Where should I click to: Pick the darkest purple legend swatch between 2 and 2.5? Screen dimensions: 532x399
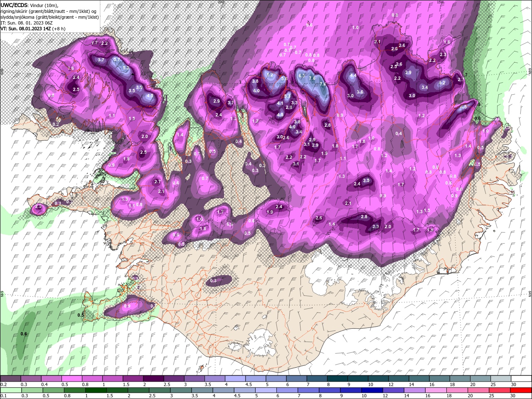click(153, 379)
